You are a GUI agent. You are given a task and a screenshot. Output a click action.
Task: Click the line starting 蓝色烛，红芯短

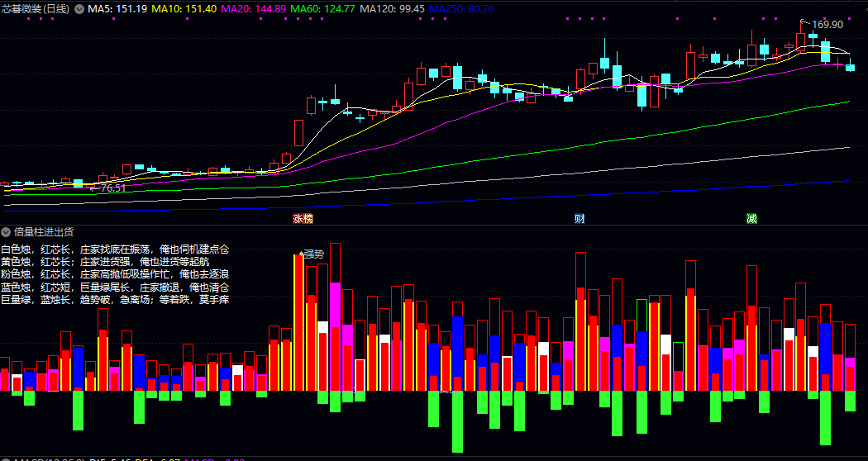115,288
